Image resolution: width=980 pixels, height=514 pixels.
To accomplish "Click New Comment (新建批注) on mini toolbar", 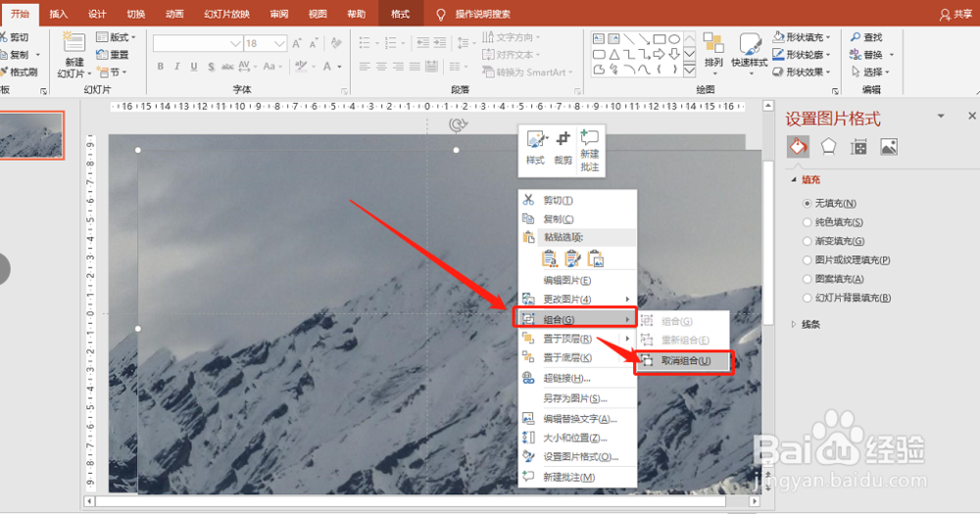I will (x=589, y=151).
